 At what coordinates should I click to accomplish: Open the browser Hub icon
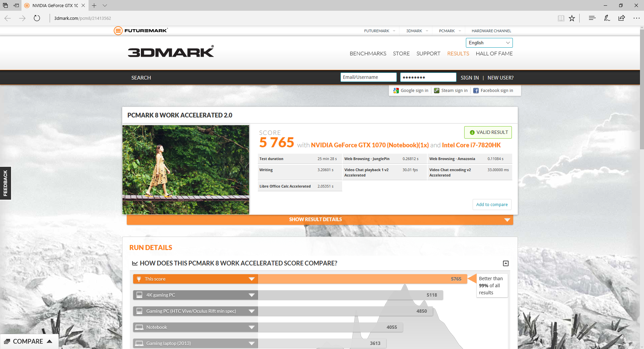[592, 18]
